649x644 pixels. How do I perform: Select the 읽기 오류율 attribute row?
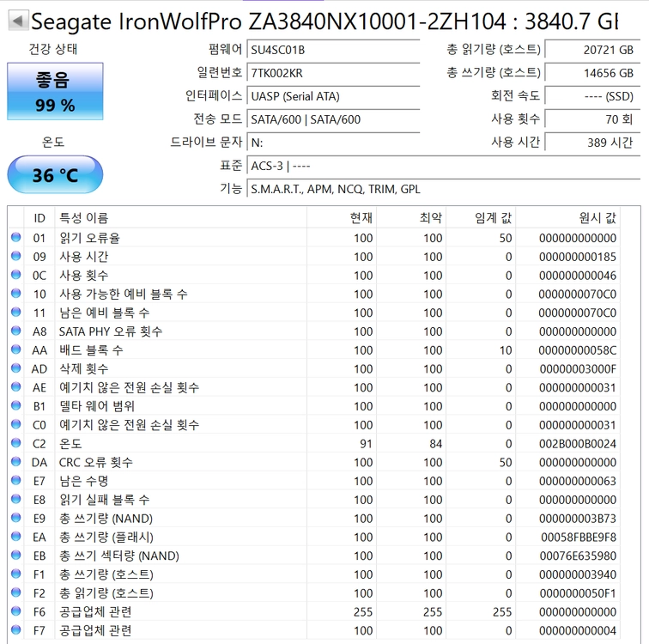313,238
